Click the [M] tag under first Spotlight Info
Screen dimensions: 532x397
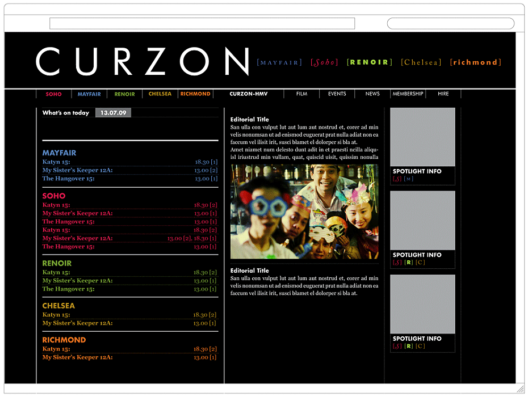(408, 179)
